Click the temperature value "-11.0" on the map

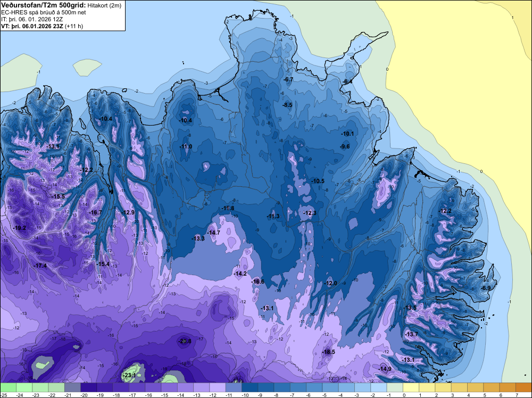pos(186,146)
